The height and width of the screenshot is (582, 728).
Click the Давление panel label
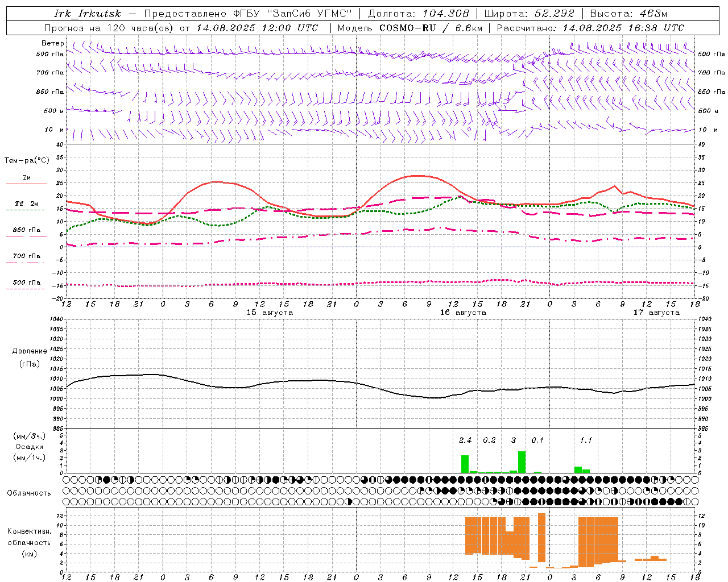[x=30, y=351]
